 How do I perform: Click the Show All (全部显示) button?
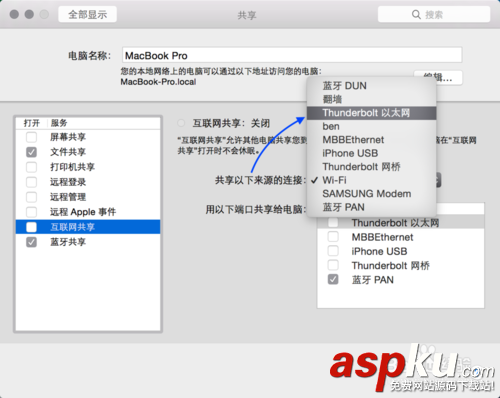tap(87, 14)
